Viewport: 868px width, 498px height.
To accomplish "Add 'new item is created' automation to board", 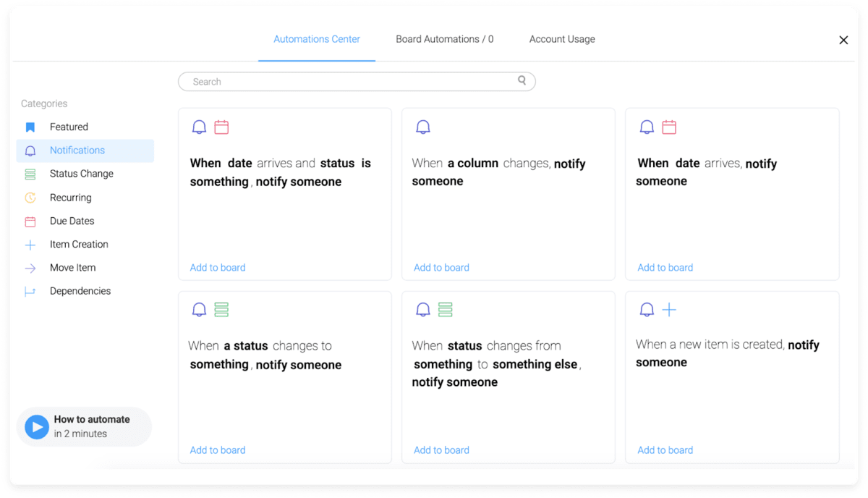I will click(665, 450).
